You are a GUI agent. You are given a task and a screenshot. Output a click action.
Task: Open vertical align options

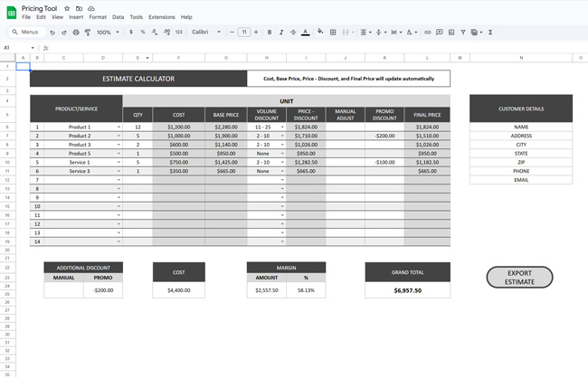click(381, 33)
